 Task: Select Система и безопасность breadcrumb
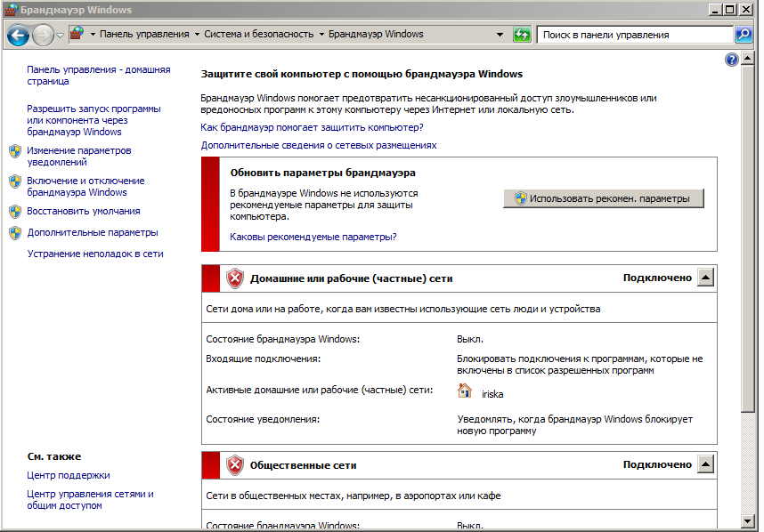(259, 34)
